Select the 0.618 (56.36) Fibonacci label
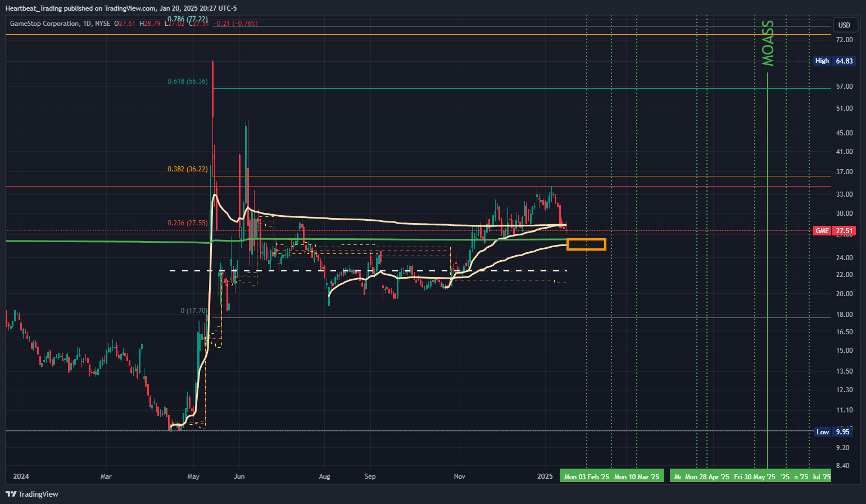The image size is (866, 504). pos(188,81)
